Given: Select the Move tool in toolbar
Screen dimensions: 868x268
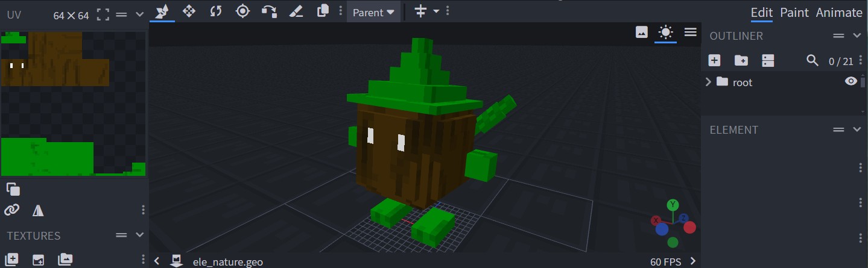Looking at the screenshot, I should pyautogui.click(x=189, y=11).
